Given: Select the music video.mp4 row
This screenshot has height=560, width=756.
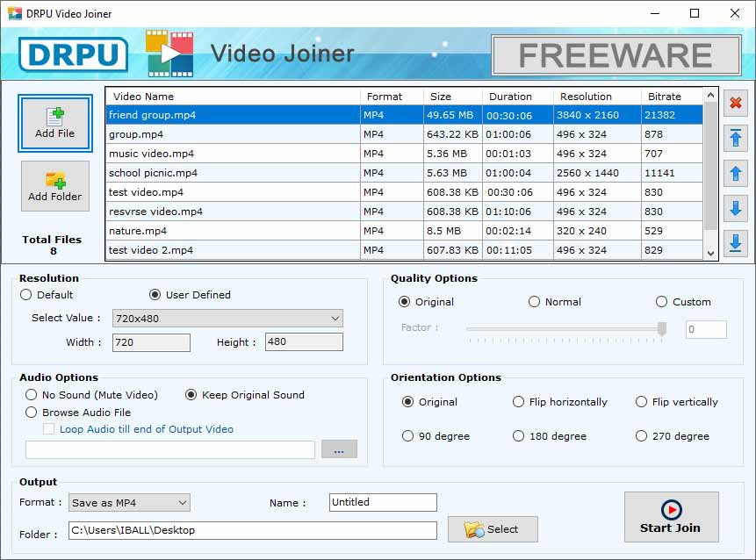Looking at the screenshot, I should click(x=404, y=154).
